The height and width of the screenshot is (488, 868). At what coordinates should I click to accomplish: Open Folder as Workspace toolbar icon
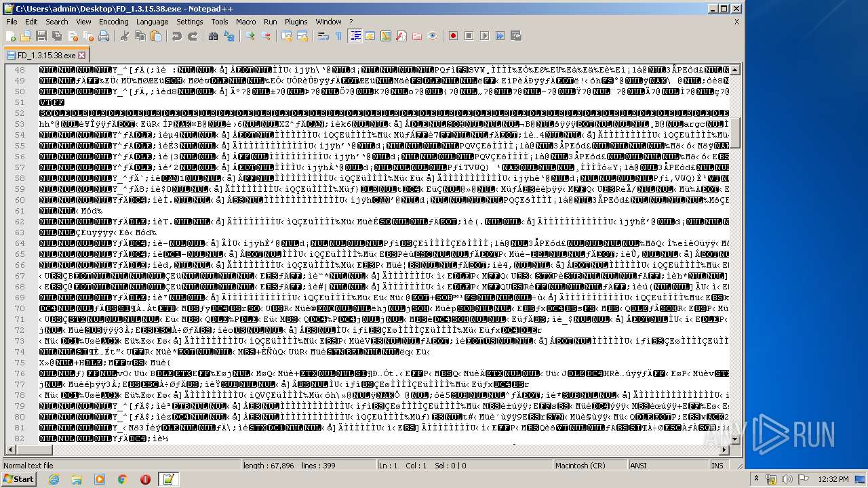coord(416,36)
